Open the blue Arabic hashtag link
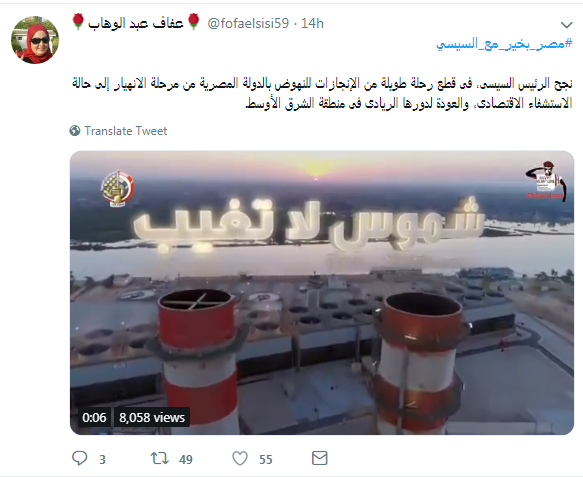This screenshot has width=583, height=477. tap(504, 44)
